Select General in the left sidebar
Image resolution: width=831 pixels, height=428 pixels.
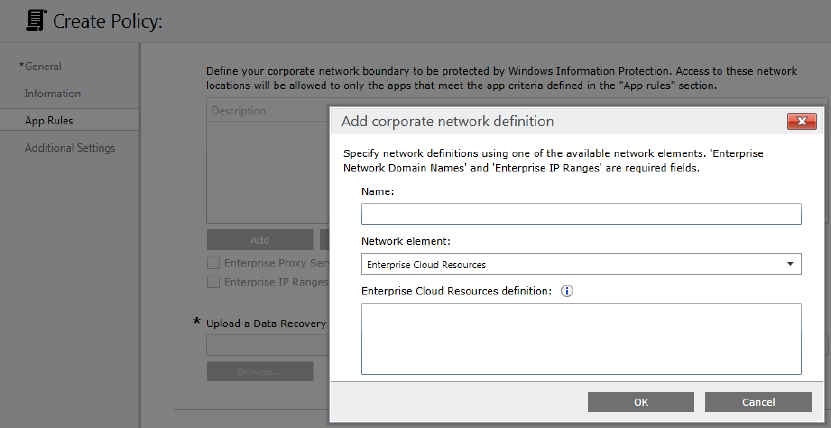coord(43,66)
